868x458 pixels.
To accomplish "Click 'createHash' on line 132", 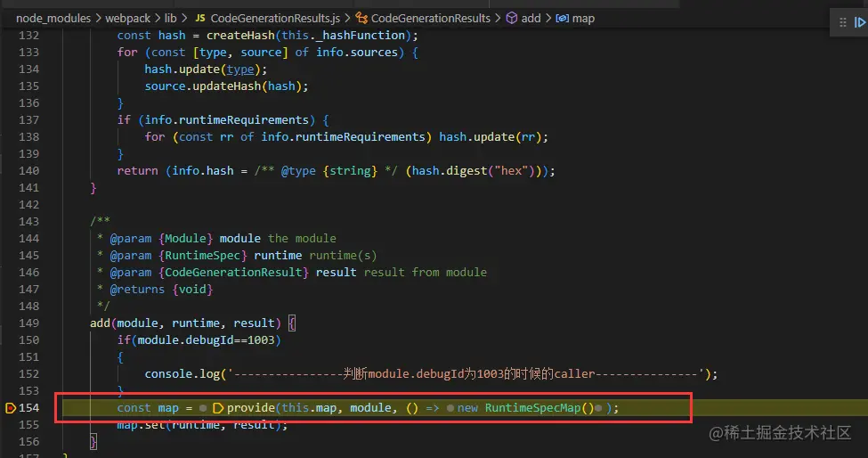I will (240, 36).
